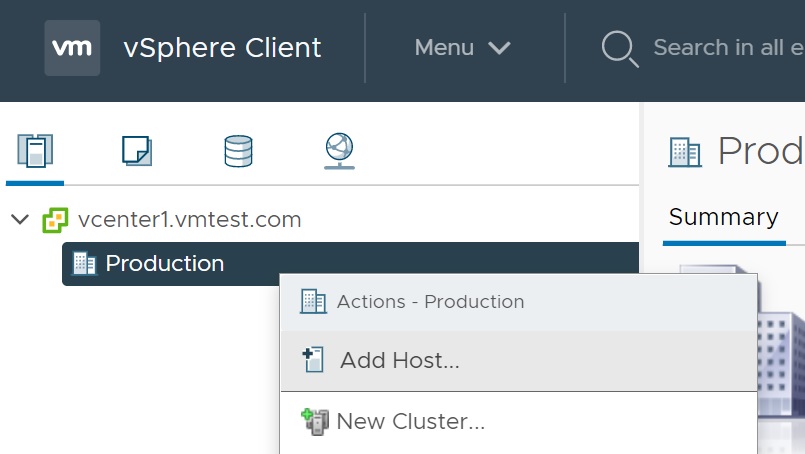The image size is (805, 454).
Task: Switch to VMs and Templates view icon
Action: [x=137, y=151]
